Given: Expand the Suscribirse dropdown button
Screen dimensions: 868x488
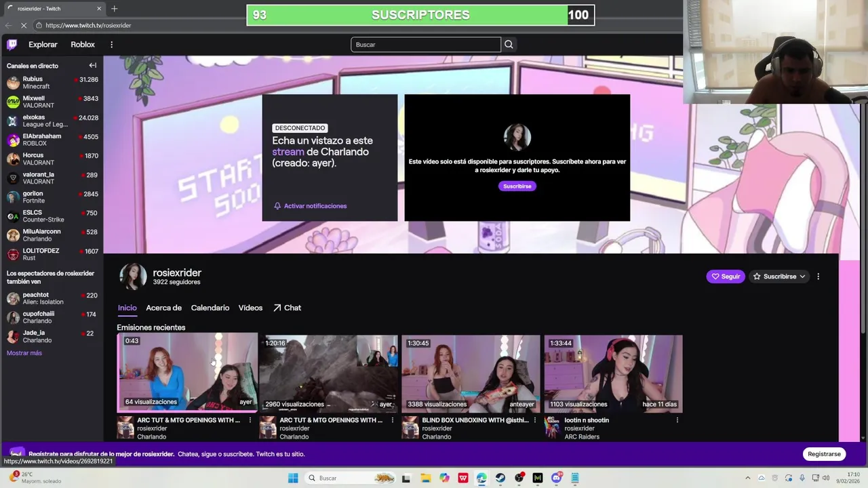Looking at the screenshot, I should [779, 277].
